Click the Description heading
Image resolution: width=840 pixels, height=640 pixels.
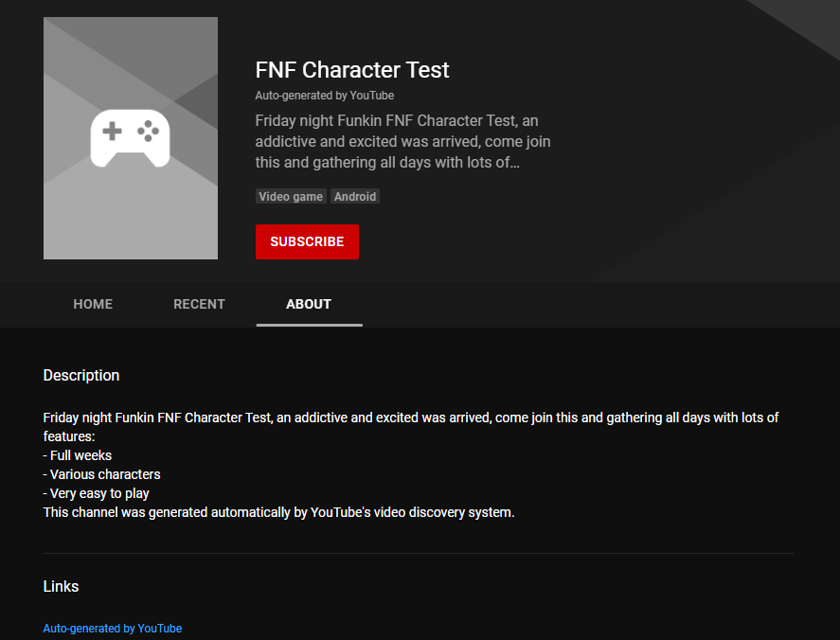coord(81,375)
